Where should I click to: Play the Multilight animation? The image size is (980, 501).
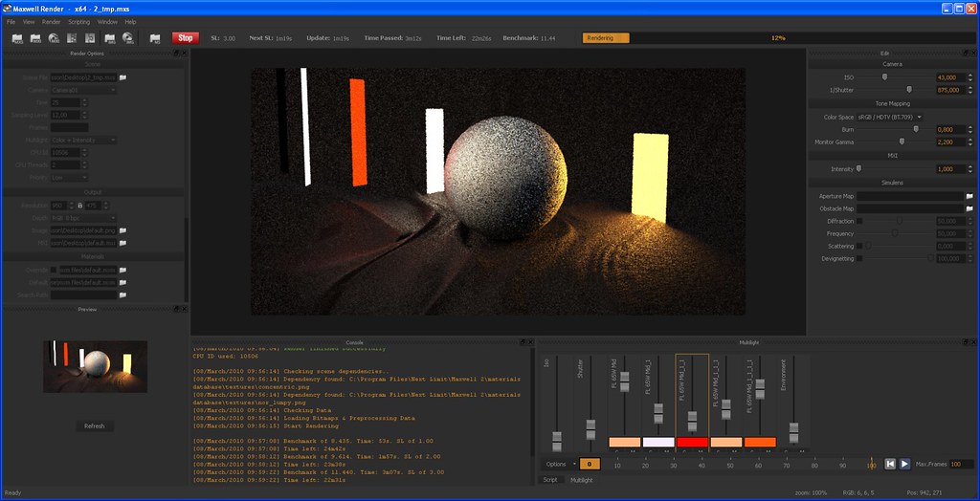[904, 464]
